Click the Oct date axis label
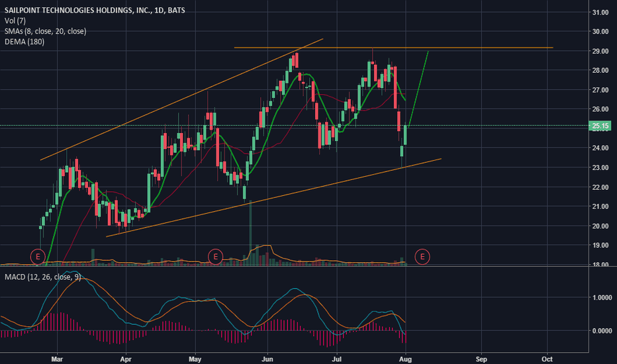The image size is (617, 364). coord(547,359)
